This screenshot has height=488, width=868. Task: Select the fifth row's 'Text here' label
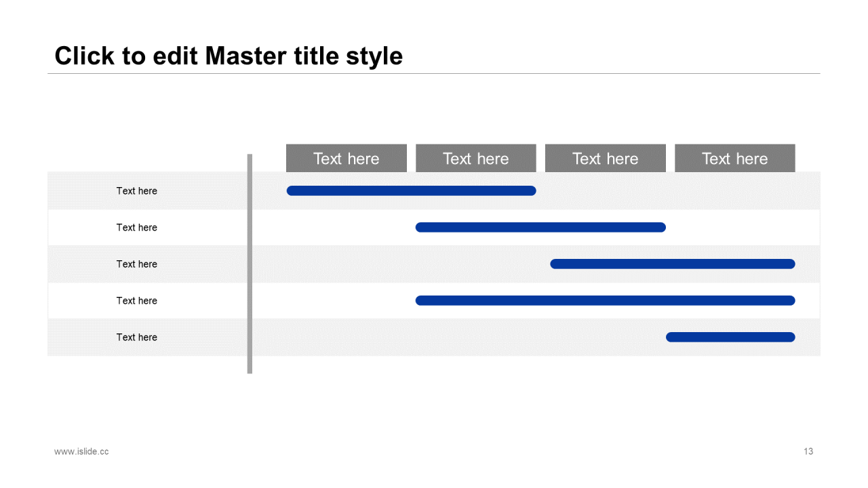tap(136, 338)
